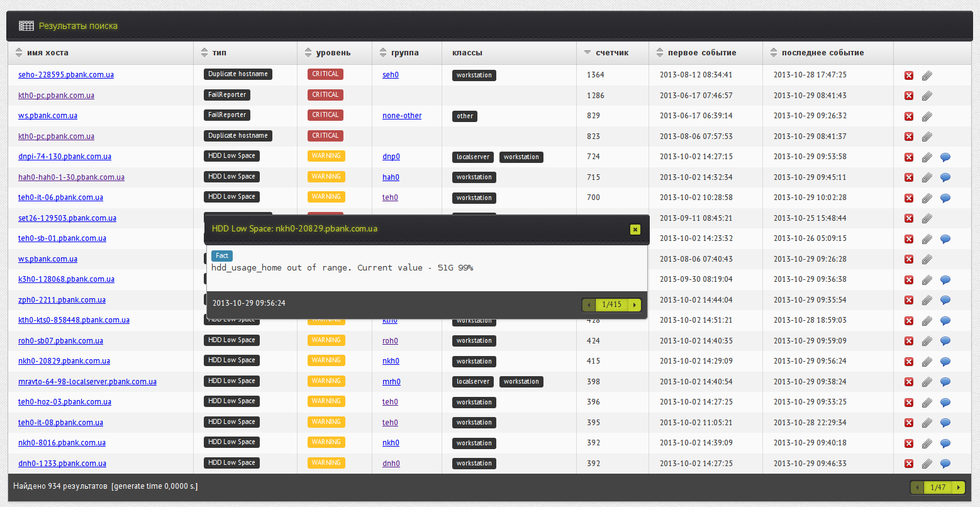
Task: Open comments for k3h0-128068.pbank.com.ua
Action: [x=945, y=280]
